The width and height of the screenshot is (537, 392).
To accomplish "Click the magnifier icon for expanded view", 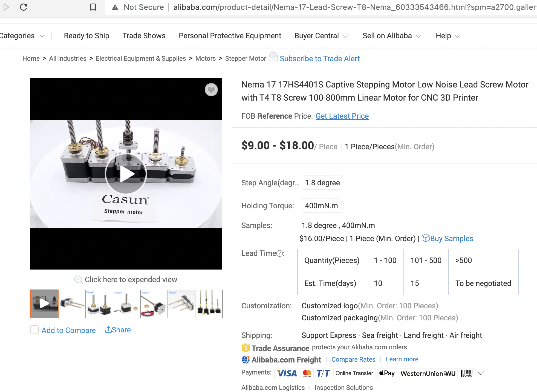I will point(78,280).
